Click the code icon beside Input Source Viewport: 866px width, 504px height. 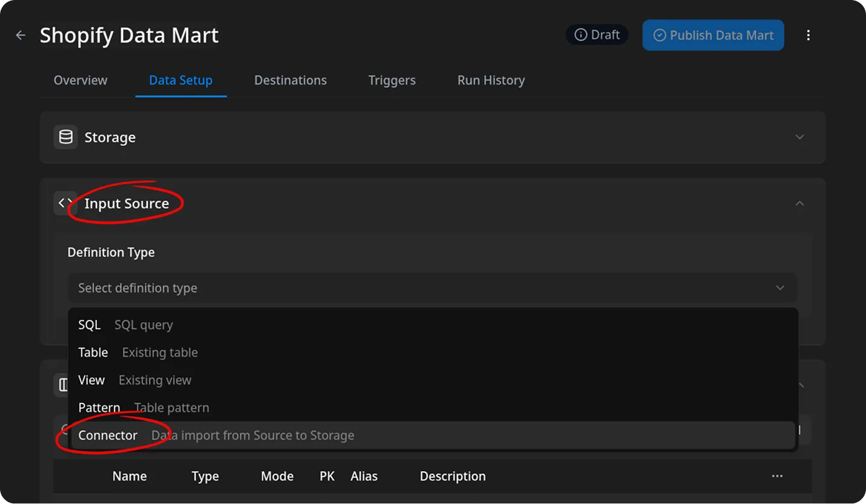pos(65,203)
